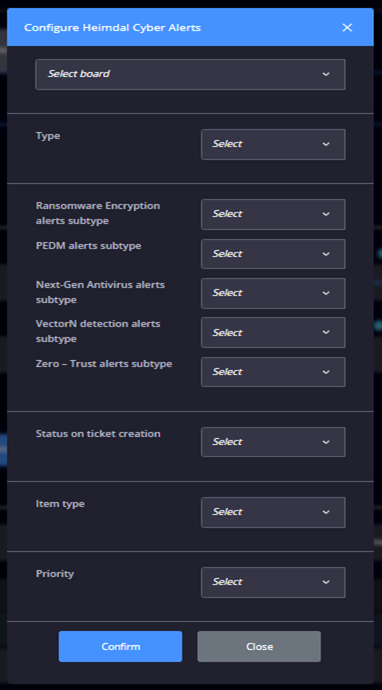Viewport: 382px width, 690px height.
Task: Open the Priority dropdown
Action: pyautogui.click(x=273, y=582)
